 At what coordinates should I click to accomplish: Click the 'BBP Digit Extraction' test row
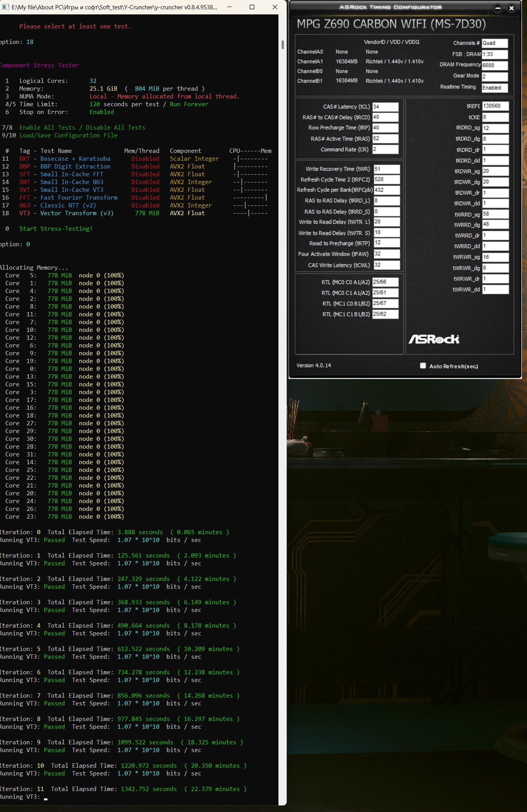[136, 167]
